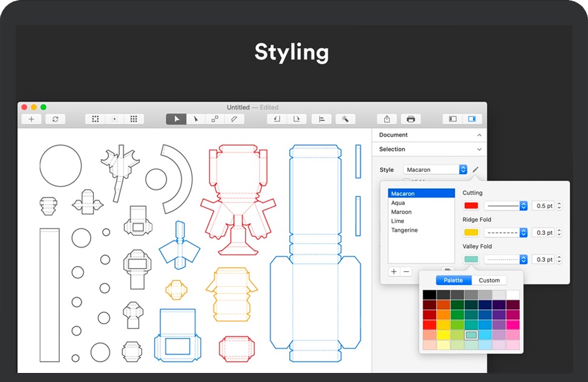Open the Ridge Fold line style dropdown
Screen dimensions: 588x382
click(x=506, y=233)
